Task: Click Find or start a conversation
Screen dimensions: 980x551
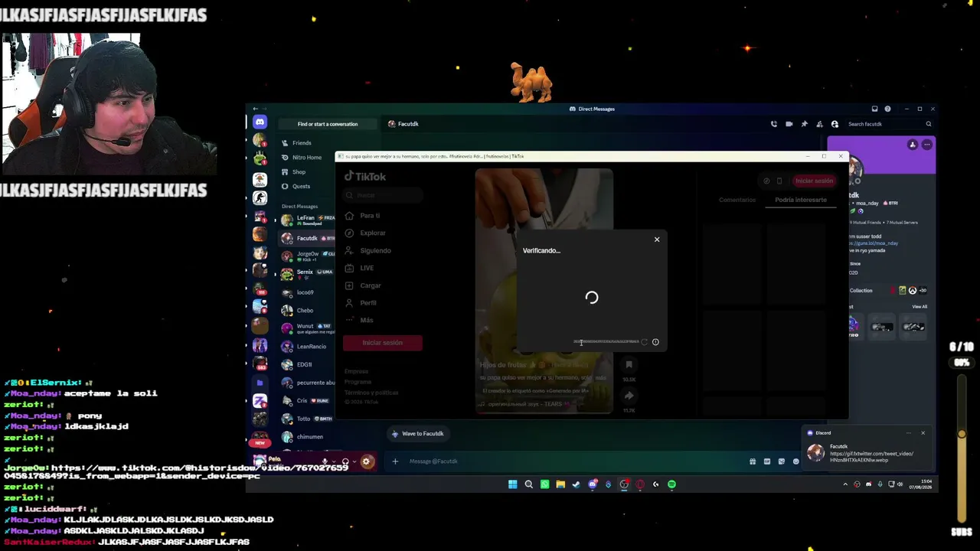Action: [x=328, y=124]
